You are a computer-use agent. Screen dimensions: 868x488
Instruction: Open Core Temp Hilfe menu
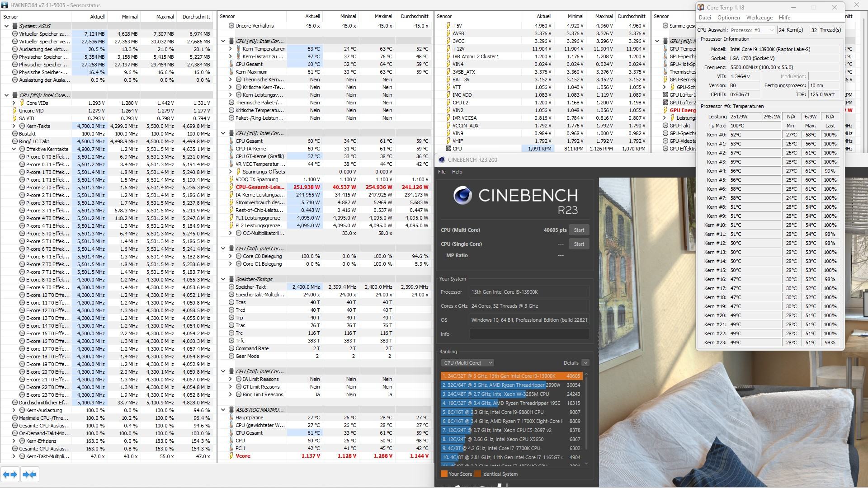point(785,18)
